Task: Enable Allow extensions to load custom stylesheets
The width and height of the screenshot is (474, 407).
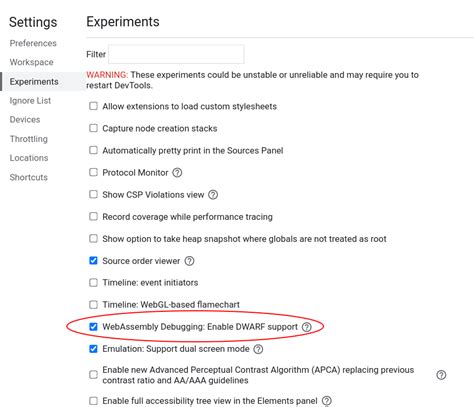Action: [93, 106]
